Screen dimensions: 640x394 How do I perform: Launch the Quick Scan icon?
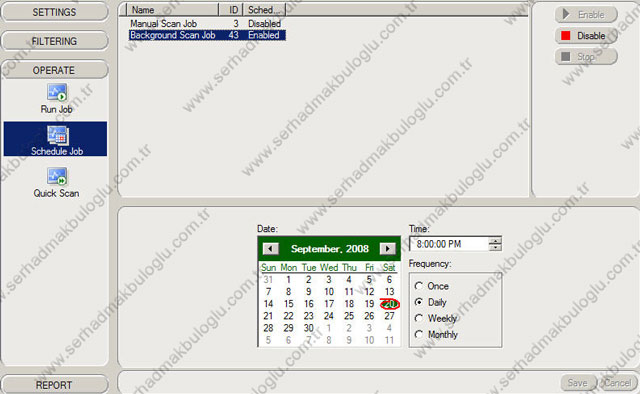tap(56, 183)
